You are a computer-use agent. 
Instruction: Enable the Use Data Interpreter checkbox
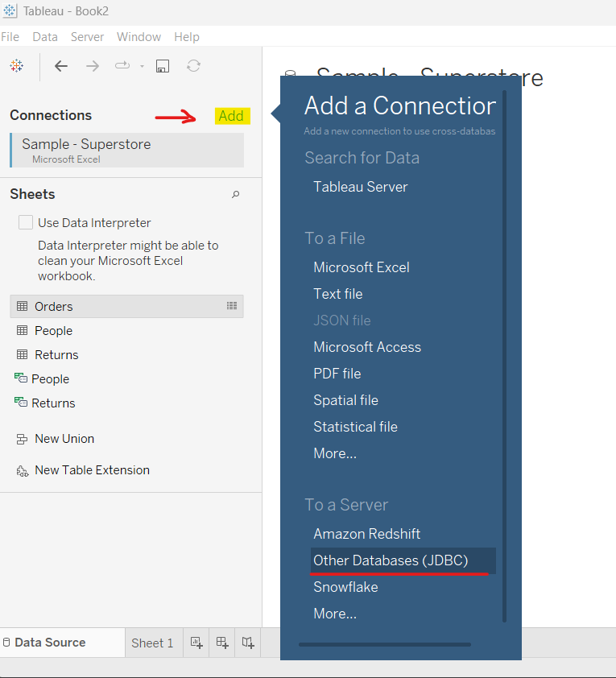coord(26,222)
